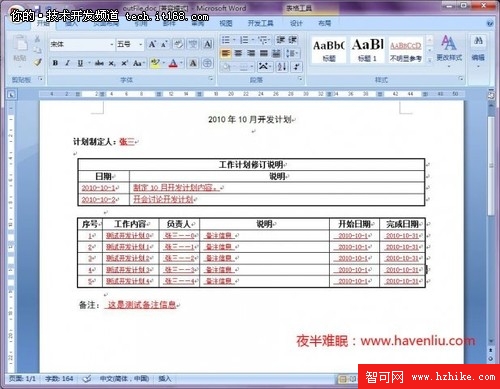Switch to the 开始 Home tab
This screenshot has width=500, height=389.
43,23
